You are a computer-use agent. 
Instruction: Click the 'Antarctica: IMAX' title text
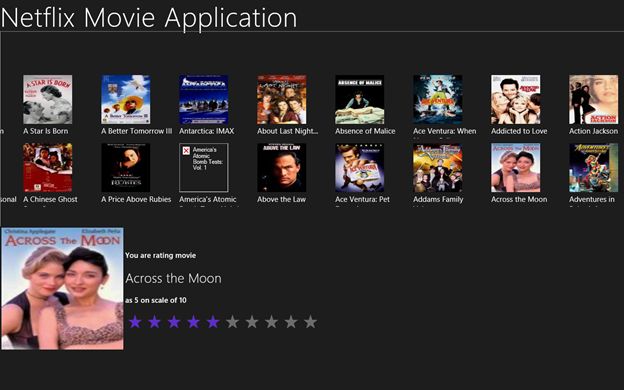[207, 131]
